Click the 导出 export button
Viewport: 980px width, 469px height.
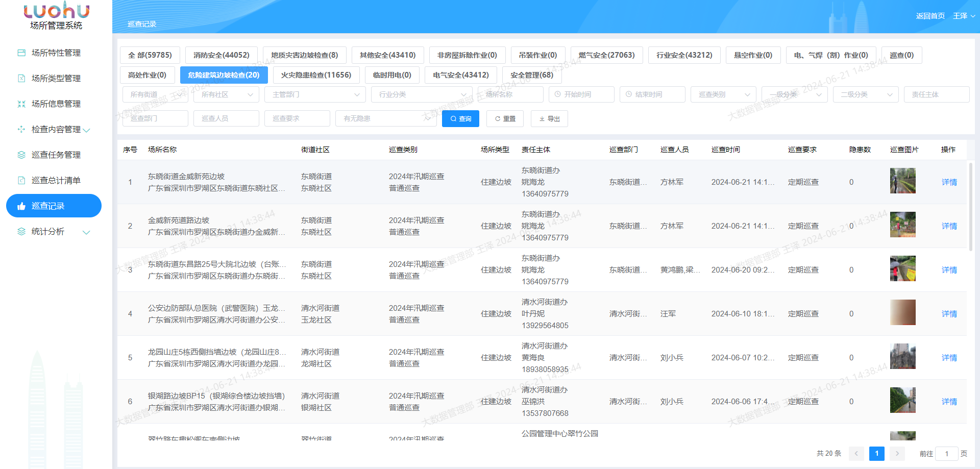(549, 118)
